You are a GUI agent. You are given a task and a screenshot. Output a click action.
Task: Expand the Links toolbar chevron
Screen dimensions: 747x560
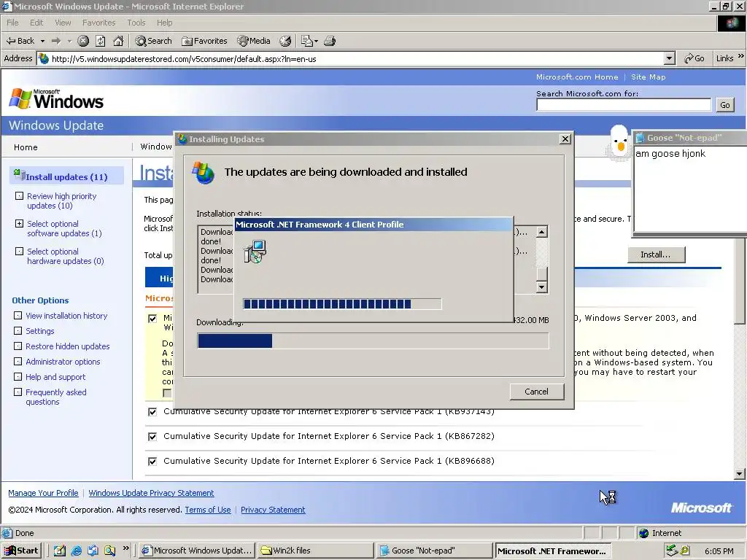pyautogui.click(x=741, y=56)
